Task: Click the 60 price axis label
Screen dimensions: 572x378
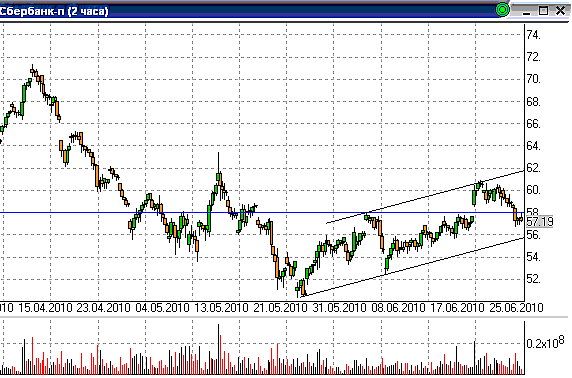Action: point(533,190)
